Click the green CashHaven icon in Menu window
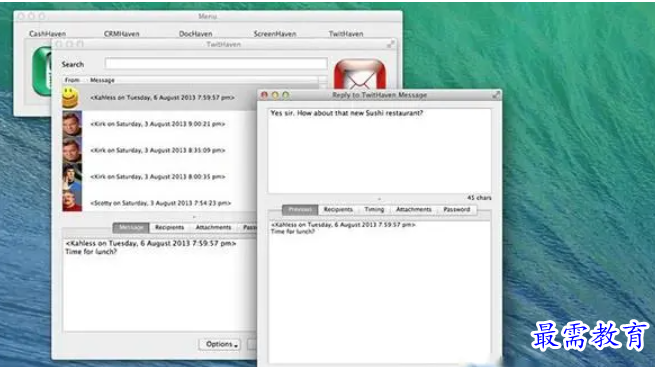Screen dimensions: 655x367 click(42, 71)
